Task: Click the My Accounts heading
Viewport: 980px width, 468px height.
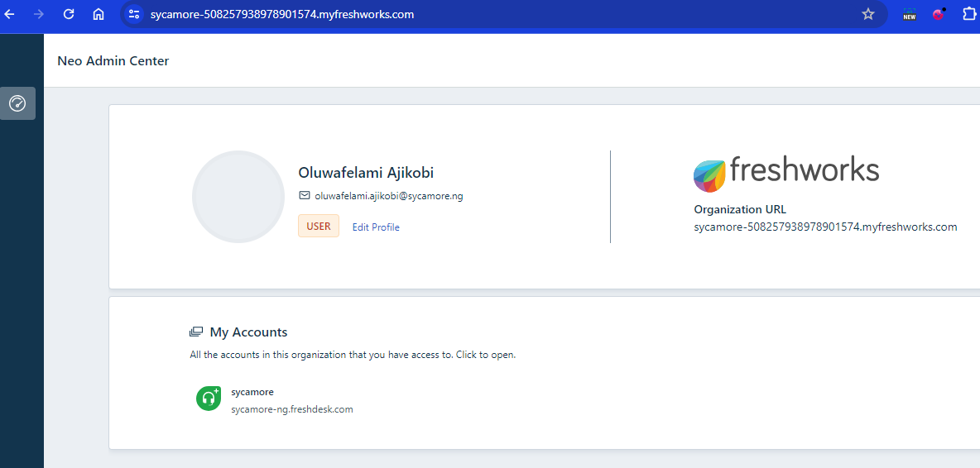Action: point(249,332)
